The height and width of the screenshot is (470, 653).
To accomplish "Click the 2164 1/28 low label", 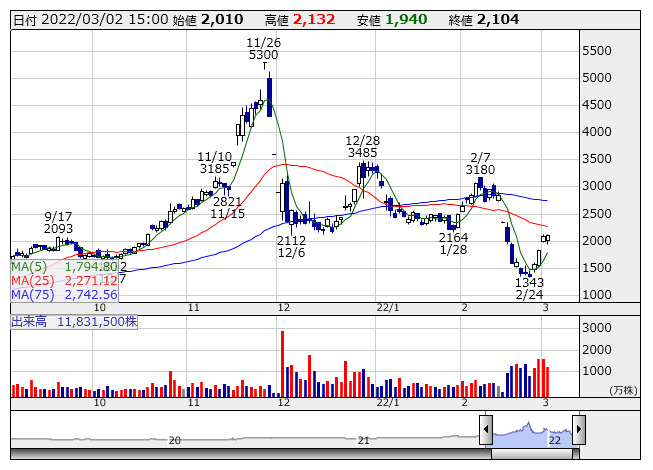I will [x=454, y=244].
